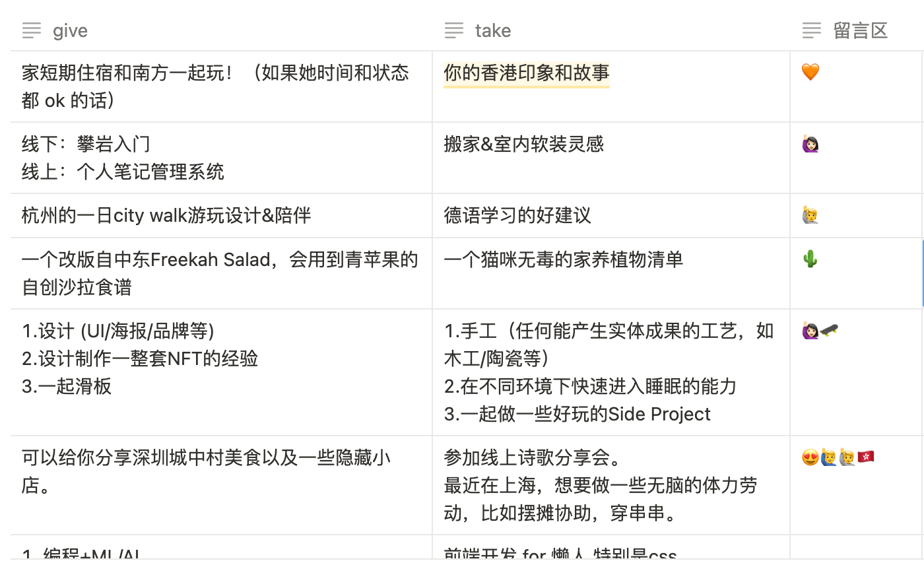Click the Freekah Salad recipe cell
The width and height of the screenshot is (924, 565).
(222, 273)
